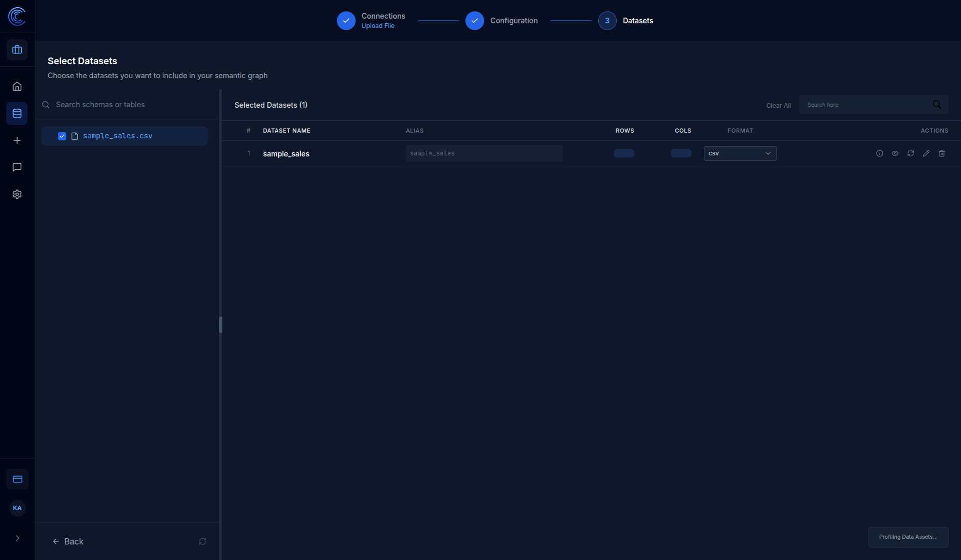The width and height of the screenshot is (961, 560).
Task: Open the KA user avatar
Action: 17,508
